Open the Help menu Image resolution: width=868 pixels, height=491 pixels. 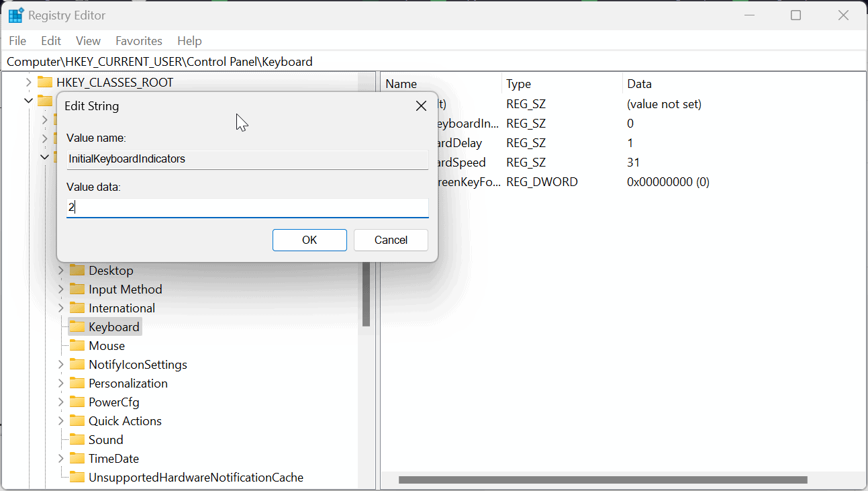[x=189, y=41]
